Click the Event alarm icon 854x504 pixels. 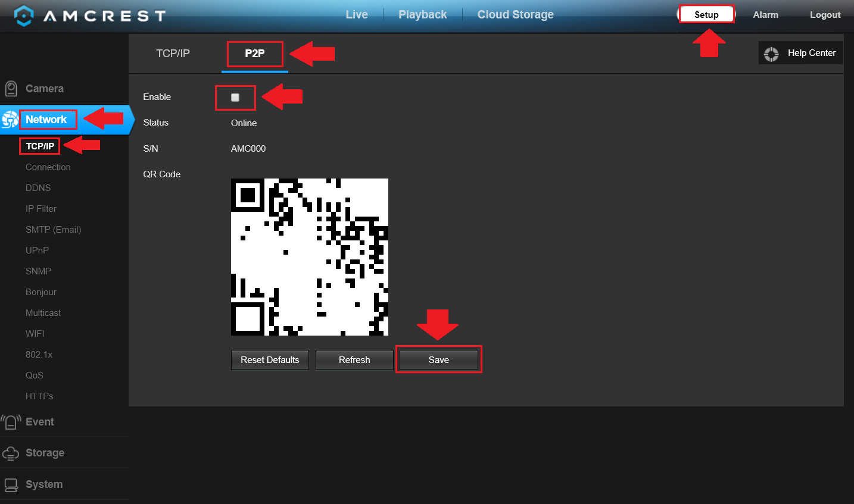coord(11,422)
